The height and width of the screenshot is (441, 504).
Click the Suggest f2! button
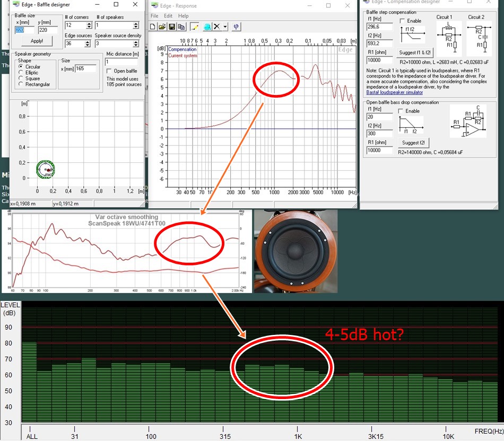[413, 142]
